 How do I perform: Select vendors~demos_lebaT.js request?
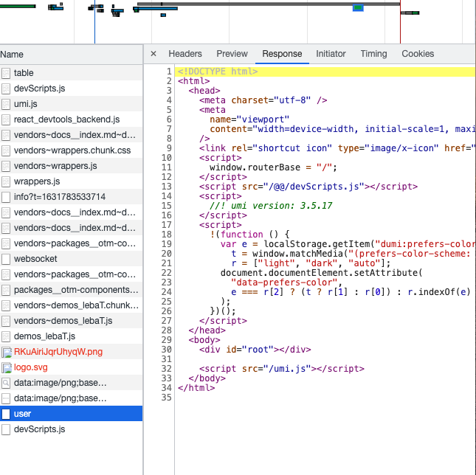point(71,320)
